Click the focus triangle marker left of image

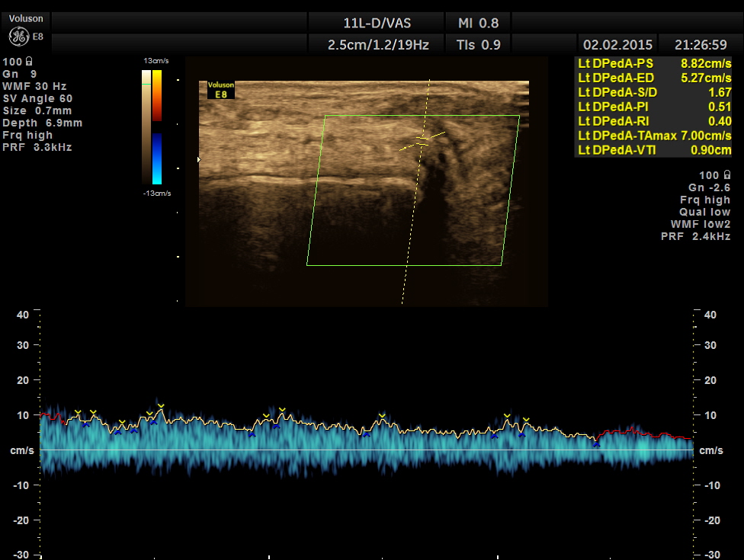click(200, 159)
